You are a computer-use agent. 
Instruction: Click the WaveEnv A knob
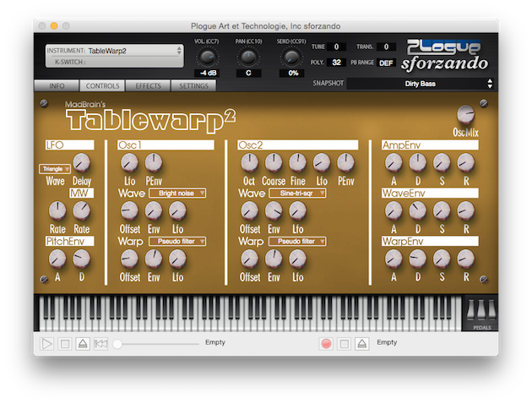point(394,210)
